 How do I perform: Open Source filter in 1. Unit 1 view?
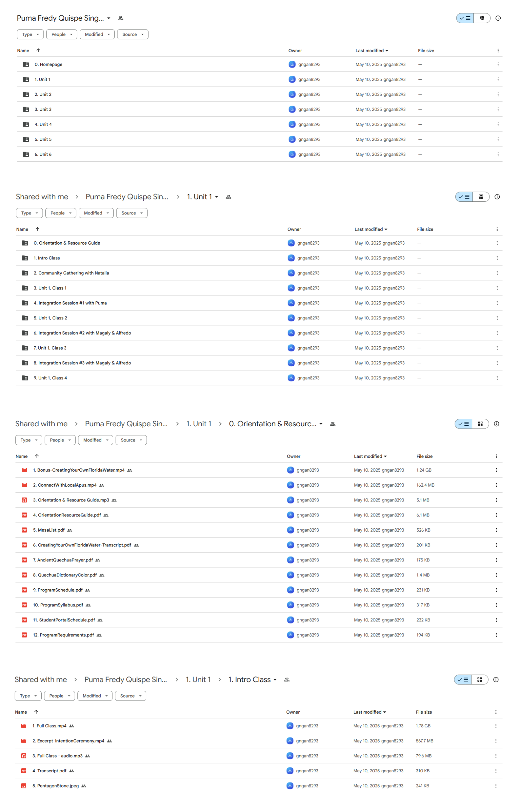pos(132,213)
